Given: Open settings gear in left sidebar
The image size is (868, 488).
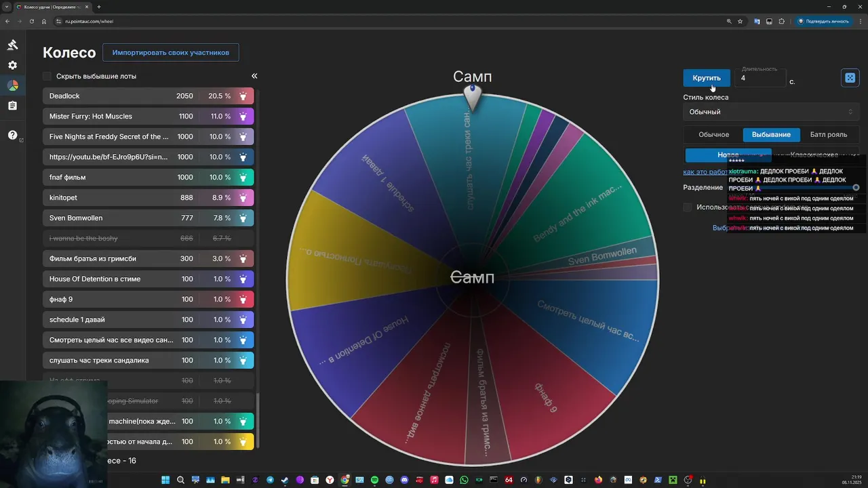Looking at the screenshot, I should pos(12,65).
